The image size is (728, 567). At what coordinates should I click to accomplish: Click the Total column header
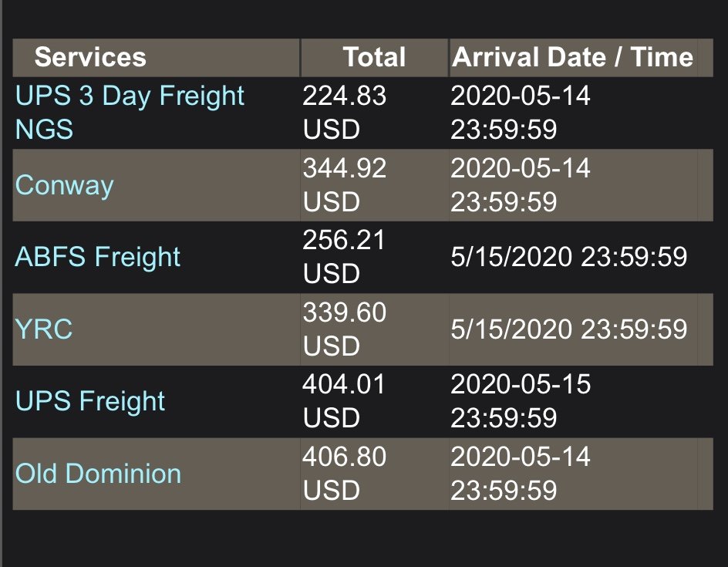(x=375, y=57)
